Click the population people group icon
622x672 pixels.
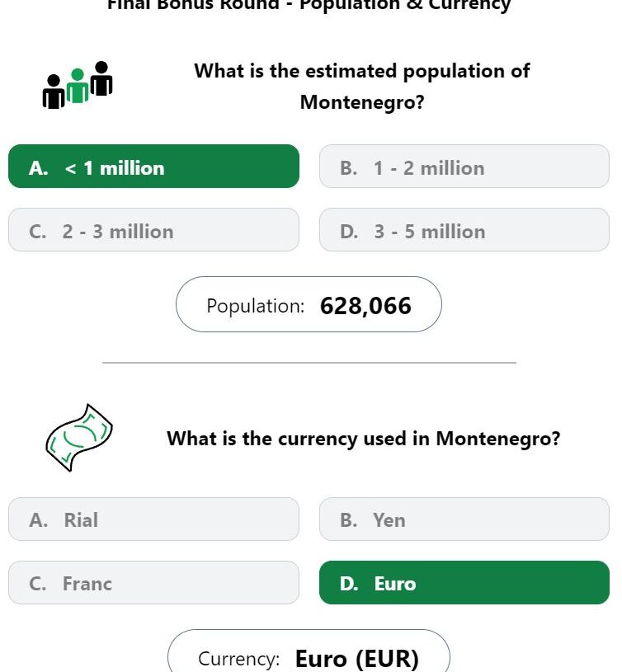point(78,85)
